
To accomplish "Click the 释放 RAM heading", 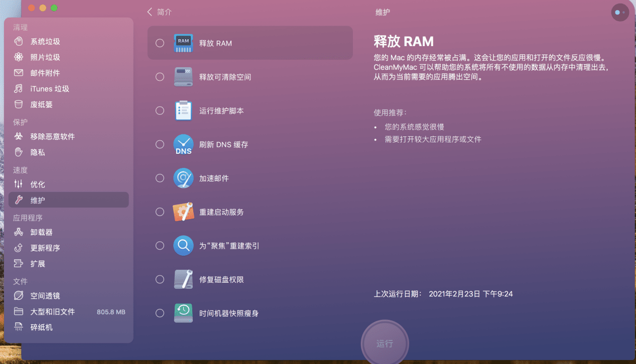I will pos(404,41).
